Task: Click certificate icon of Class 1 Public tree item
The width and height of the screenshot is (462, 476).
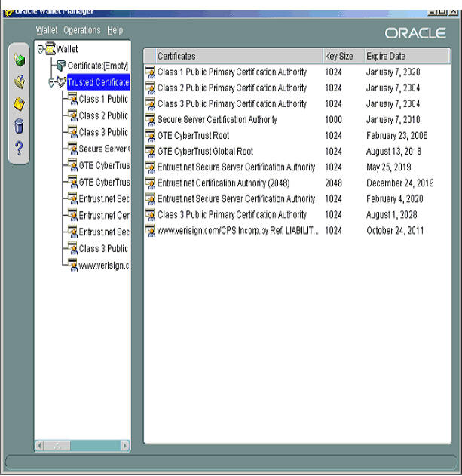Action: (x=72, y=99)
